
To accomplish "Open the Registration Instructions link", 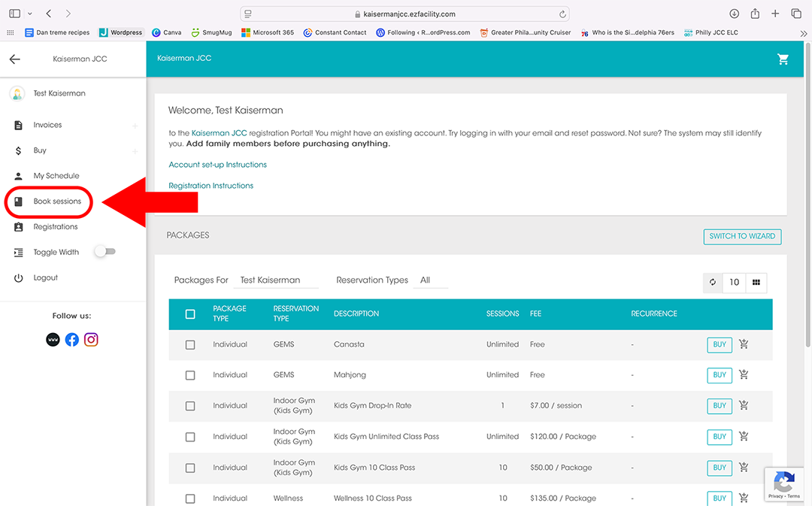I will coord(211,186).
